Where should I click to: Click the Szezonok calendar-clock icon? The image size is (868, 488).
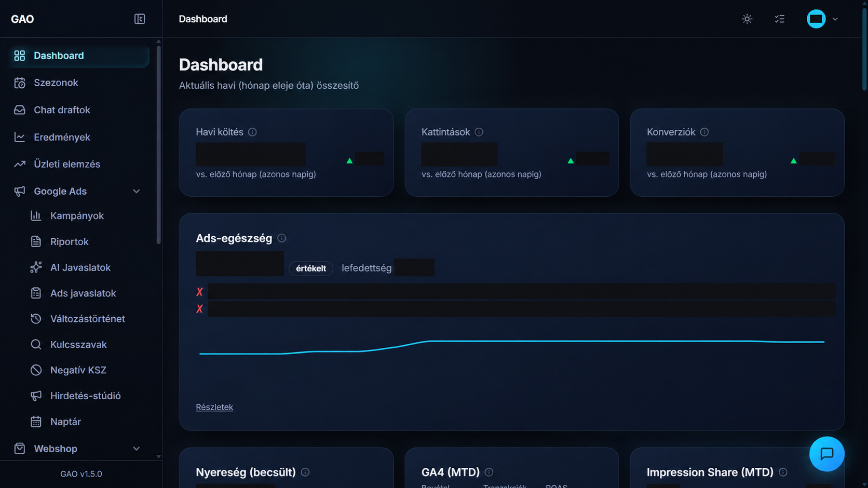20,83
